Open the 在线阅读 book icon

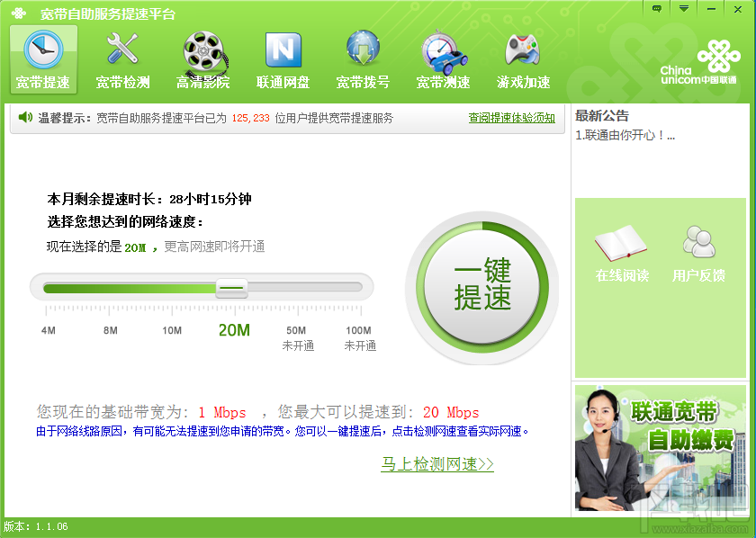(621, 243)
